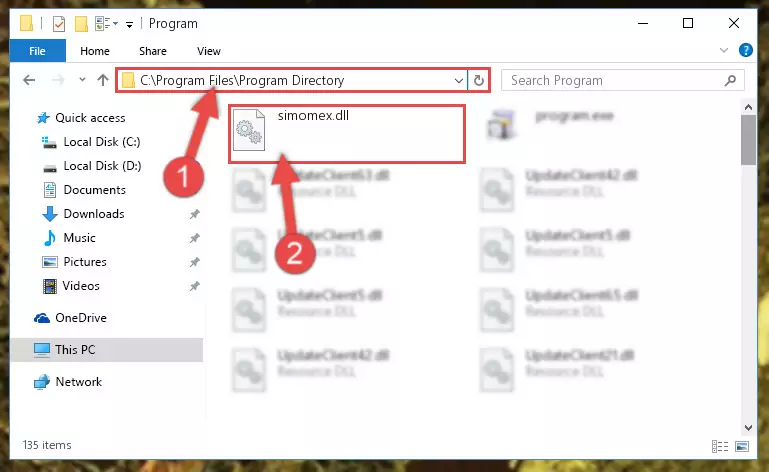Click the pin icon next to Pictures
The width and height of the screenshot is (769, 472).
click(195, 262)
